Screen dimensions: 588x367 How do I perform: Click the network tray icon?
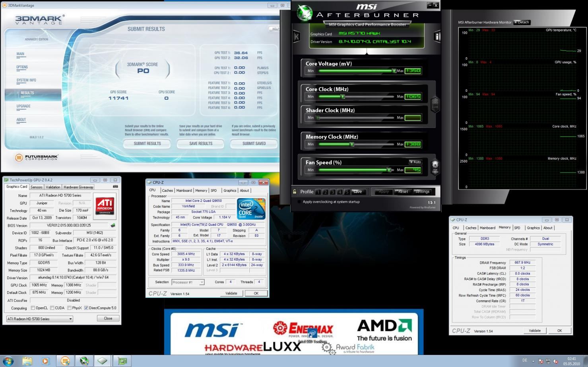548,361
